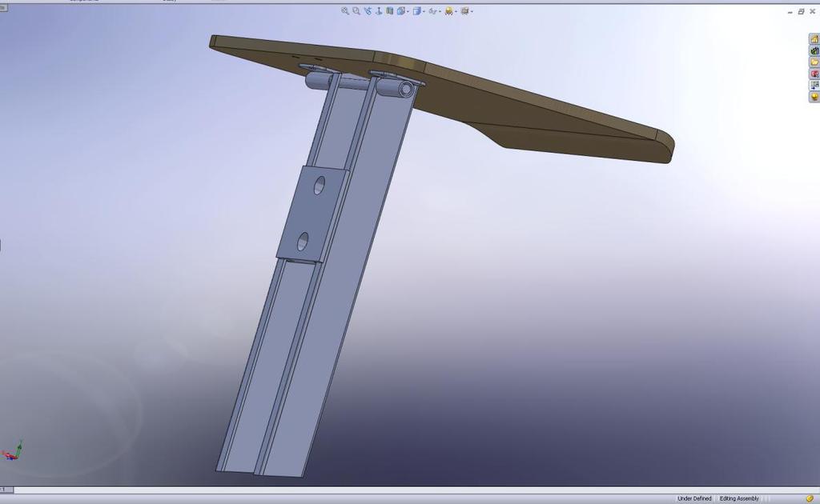The width and height of the screenshot is (820, 504).
Task: Select the bracket plate with two holes
Action: point(313,214)
